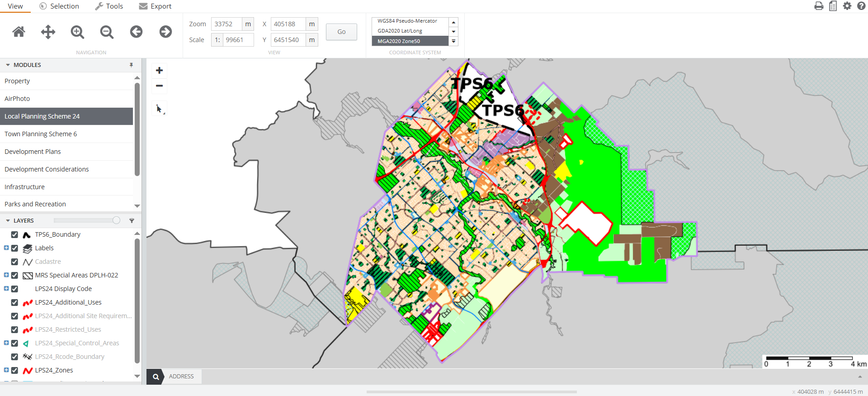Toggle the Cadastre layer checkbox
The width and height of the screenshot is (868, 396).
pyautogui.click(x=14, y=262)
